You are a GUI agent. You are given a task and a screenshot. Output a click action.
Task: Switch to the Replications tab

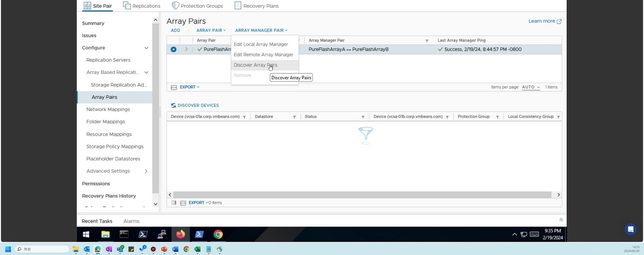(142, 6)
